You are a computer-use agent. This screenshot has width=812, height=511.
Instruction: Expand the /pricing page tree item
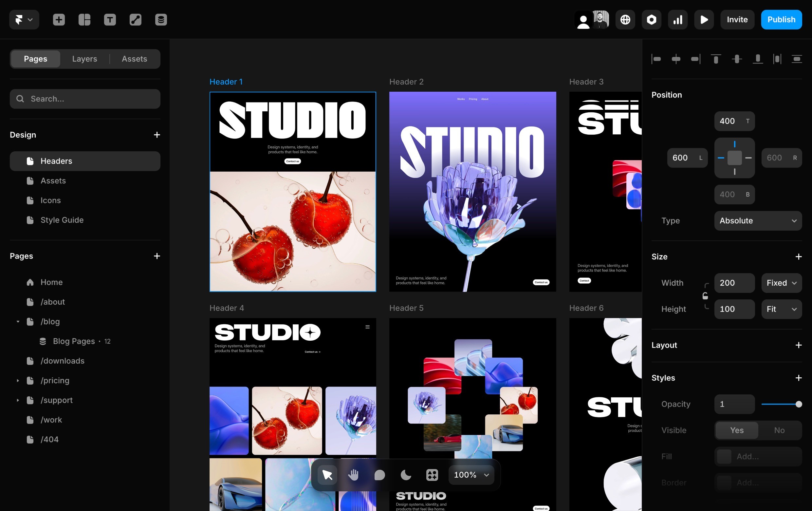[18, 381]
